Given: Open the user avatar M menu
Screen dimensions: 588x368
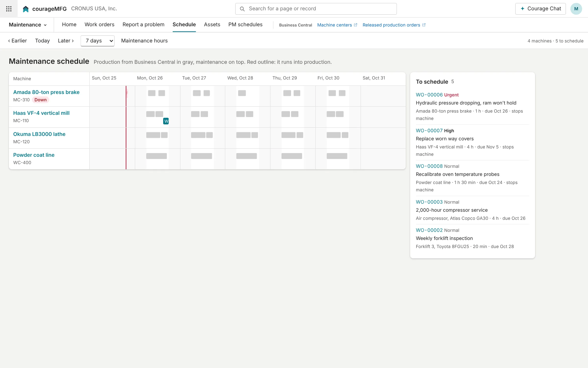Looking at the screenshot, I should click(576, 9).
